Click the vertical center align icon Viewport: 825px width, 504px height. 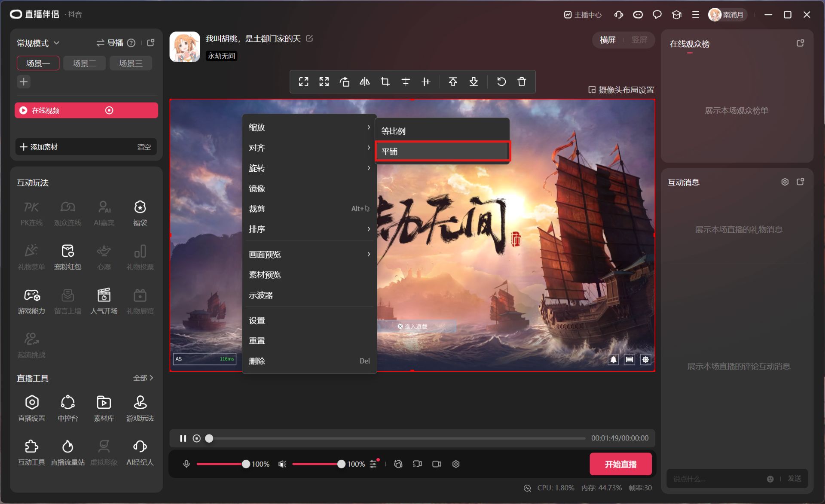406,82
